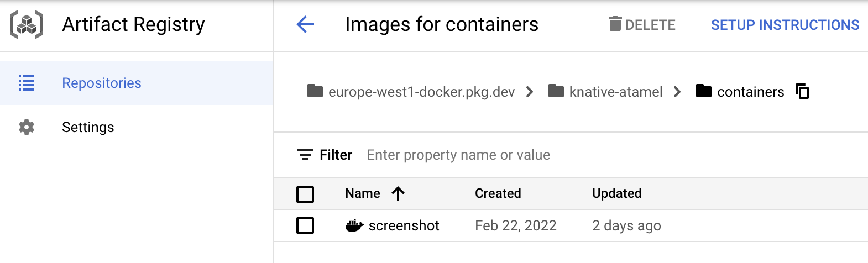This screenshot has width=868, height=263.
Task: Check the box for the screenshot image row
Action: pos(305,225)
